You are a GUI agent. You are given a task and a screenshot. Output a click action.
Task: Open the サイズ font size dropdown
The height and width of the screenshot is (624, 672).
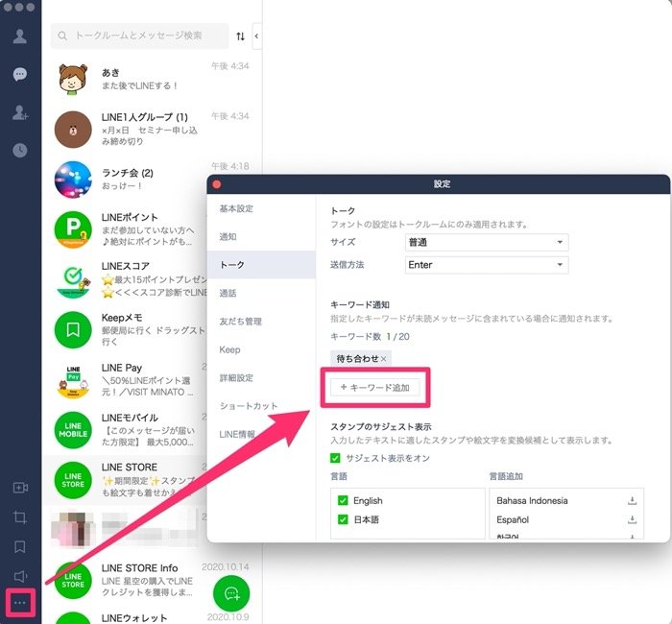pyautogui.click(x=487, y=242)
